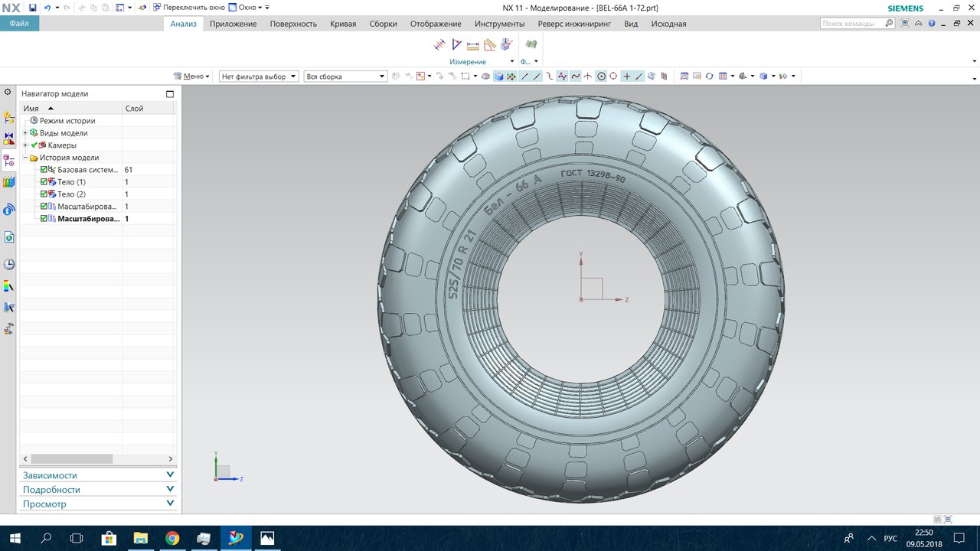Viewport: 980px width, 551px height.
Task: Toggle the shaded cube snap icon in toolbar
Action: pos(498,77)
